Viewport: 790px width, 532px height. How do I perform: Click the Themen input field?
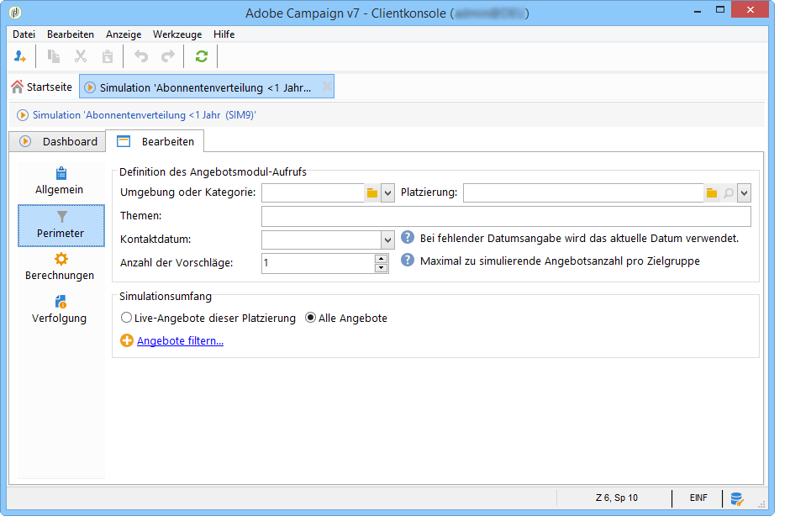506,216
